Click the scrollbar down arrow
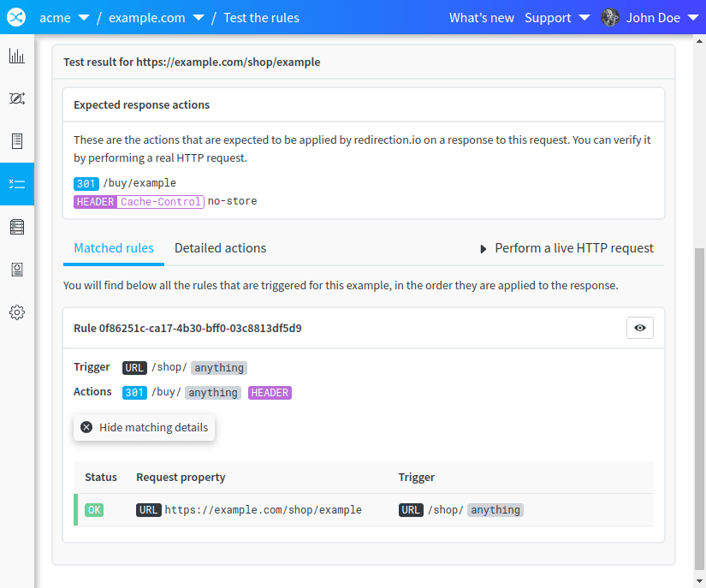This screenshot has width=706, height=588. (700, 581)
